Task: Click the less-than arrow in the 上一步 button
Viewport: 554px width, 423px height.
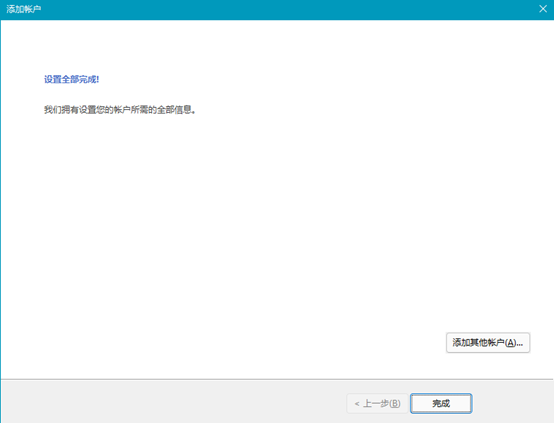Action: (x=357, y=404)
